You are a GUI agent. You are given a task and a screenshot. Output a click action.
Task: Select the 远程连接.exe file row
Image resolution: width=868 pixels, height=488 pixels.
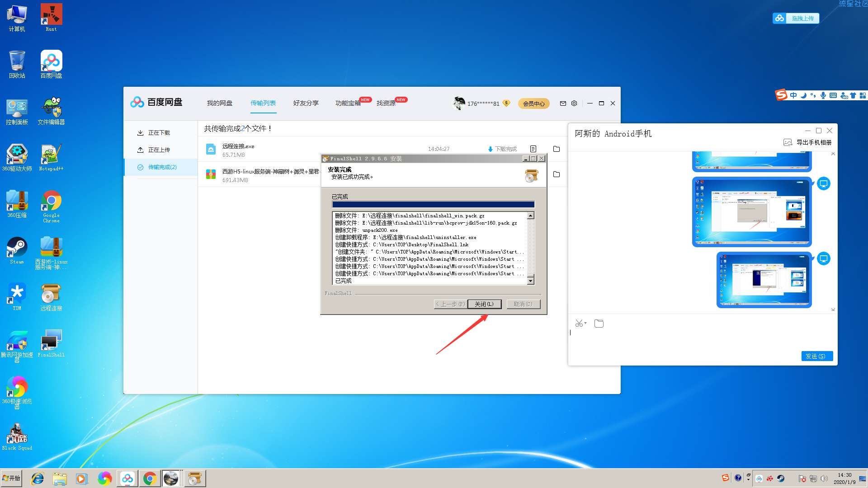[x=382, y=149]
